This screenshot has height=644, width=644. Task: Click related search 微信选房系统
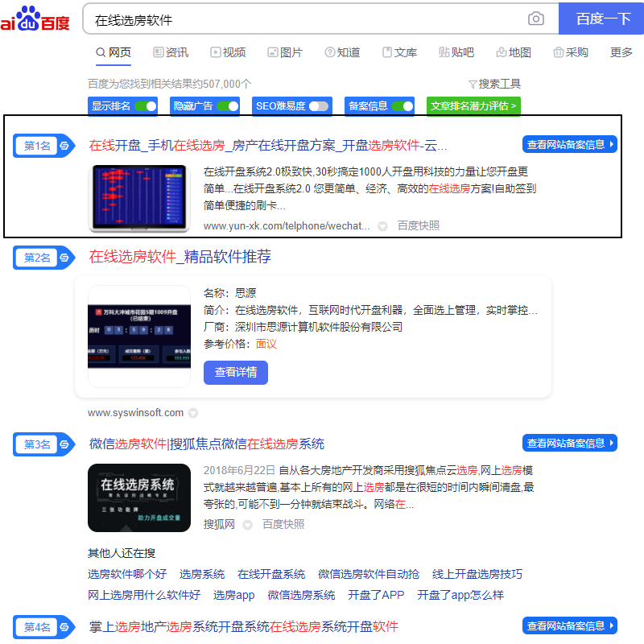[301, 595]
